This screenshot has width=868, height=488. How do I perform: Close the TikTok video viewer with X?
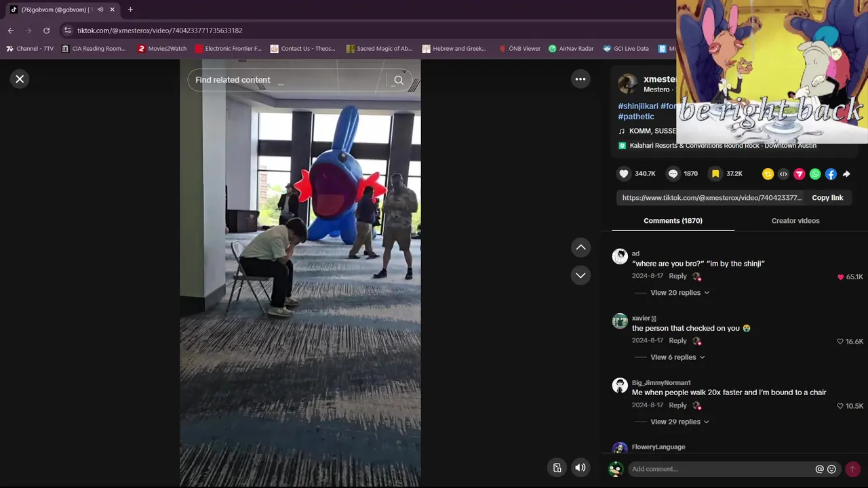point(20,79)
